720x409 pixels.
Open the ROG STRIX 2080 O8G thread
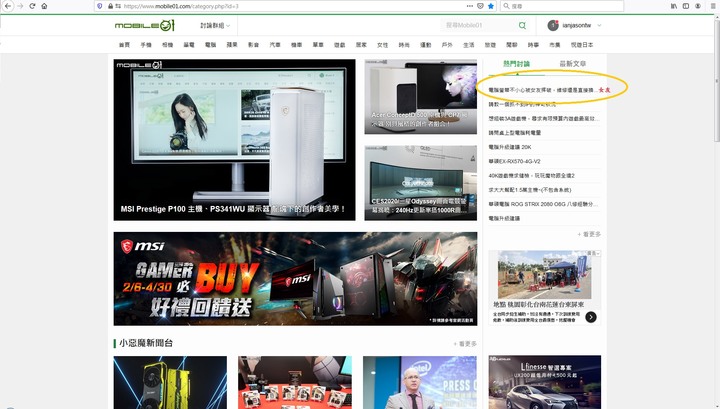pos(543,204)
